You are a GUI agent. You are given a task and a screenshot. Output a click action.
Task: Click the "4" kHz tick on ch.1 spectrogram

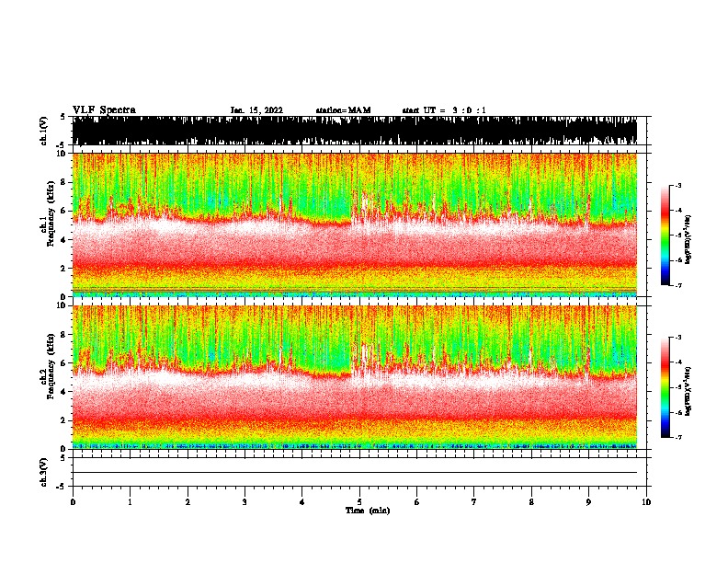tap(64, 240)
